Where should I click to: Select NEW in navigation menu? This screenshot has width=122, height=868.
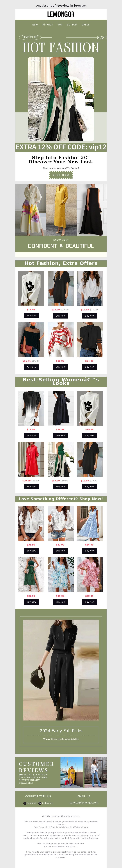coord(35,25)
